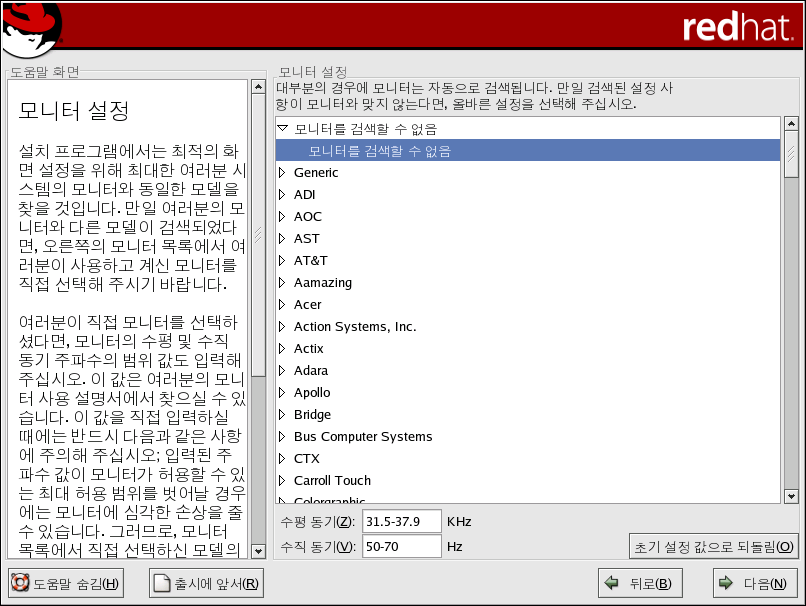The height and width of the screenshot is (606, 806).
Task: Click in the horizontal sync KHz field
Action: (401, 522)
